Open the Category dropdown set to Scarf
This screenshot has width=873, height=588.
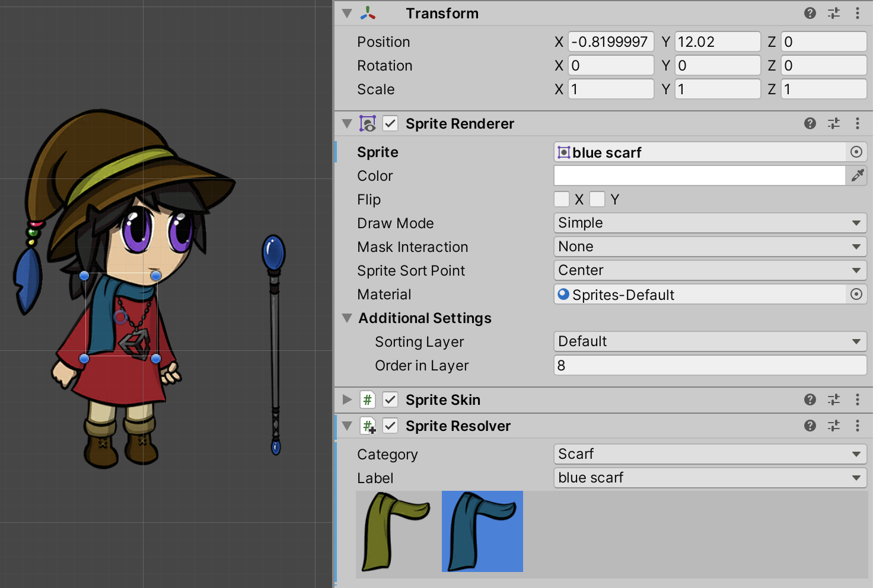click(x=710, y=454)
